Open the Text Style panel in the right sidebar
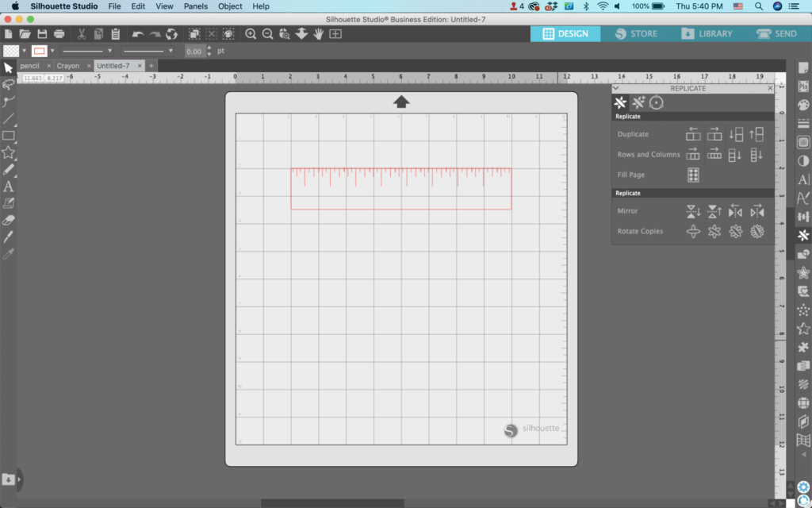 [x=803, y=179]
